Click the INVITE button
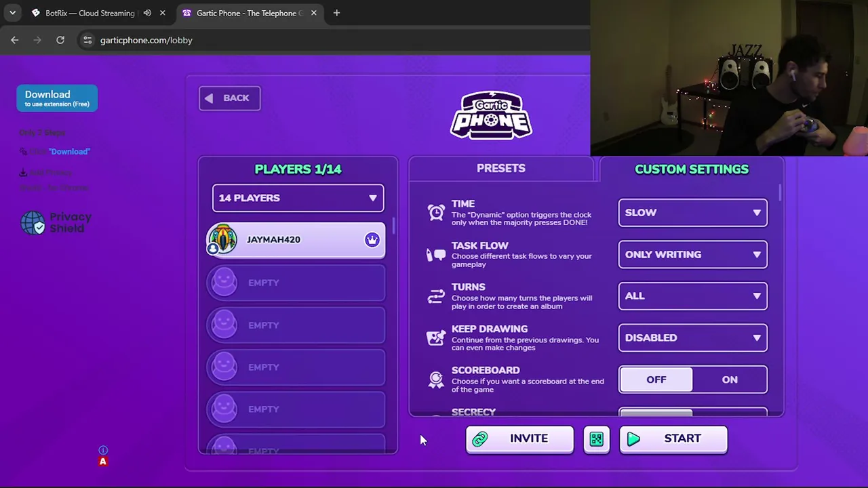This screenshot has width=868, height=488. (x=519, y=439)
